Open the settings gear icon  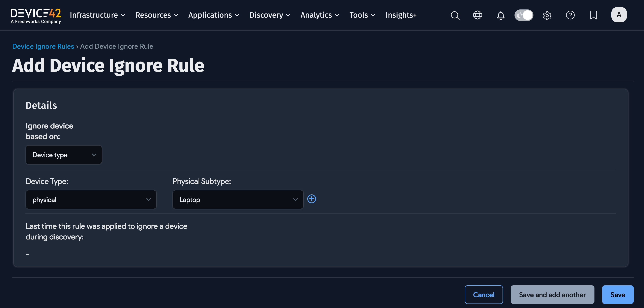pos(547,15)
